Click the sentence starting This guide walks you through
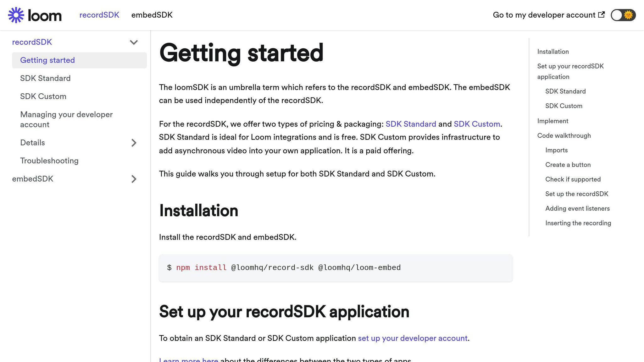The height and width of the screenshot is (362, 644). (x=297, y=174)
